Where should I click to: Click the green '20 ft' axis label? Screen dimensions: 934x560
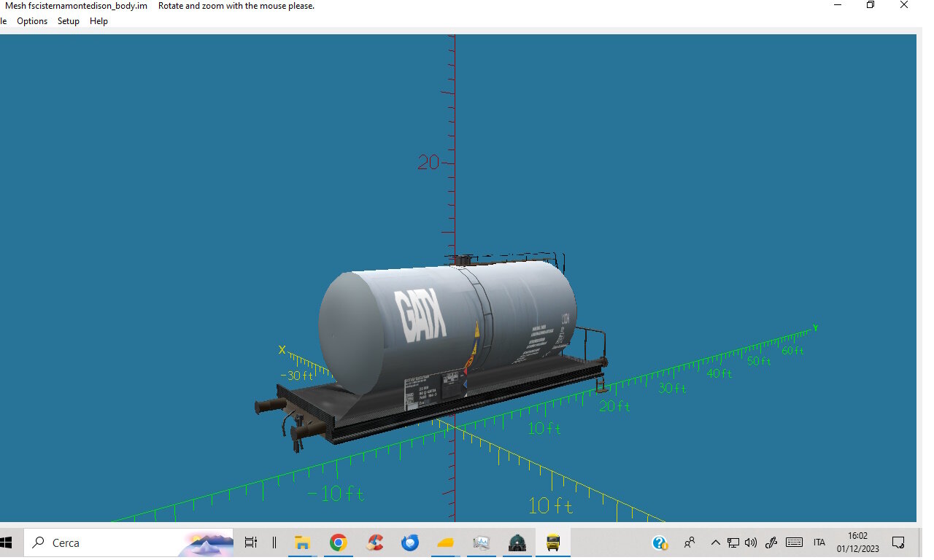(614, 406)
